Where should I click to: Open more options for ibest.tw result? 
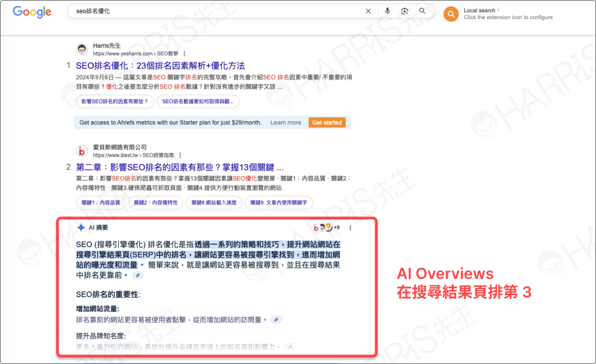180,155
